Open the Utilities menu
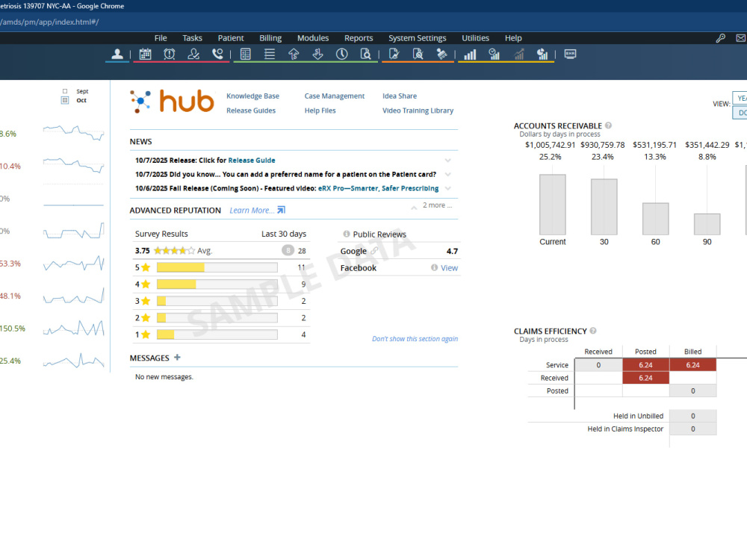This screenshot has width=747, height=560. point(475,38)
